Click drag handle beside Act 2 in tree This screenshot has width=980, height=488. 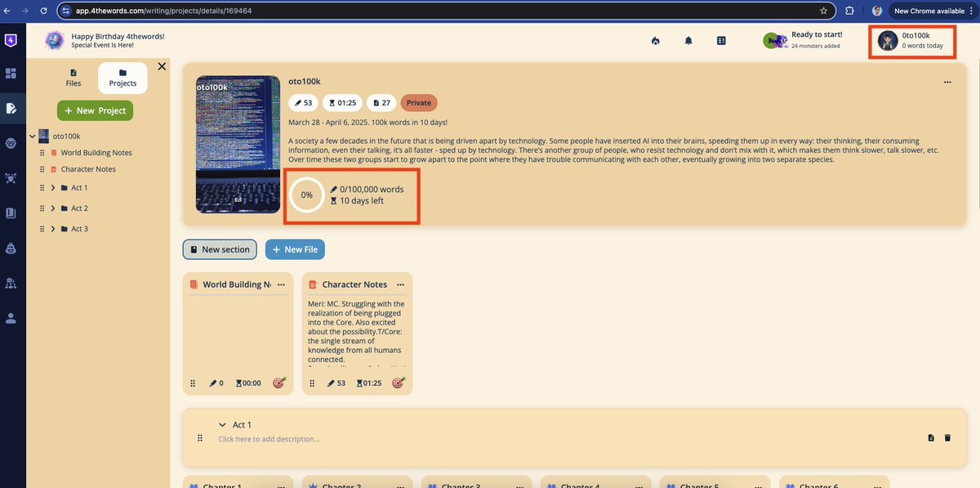(42, 208)
